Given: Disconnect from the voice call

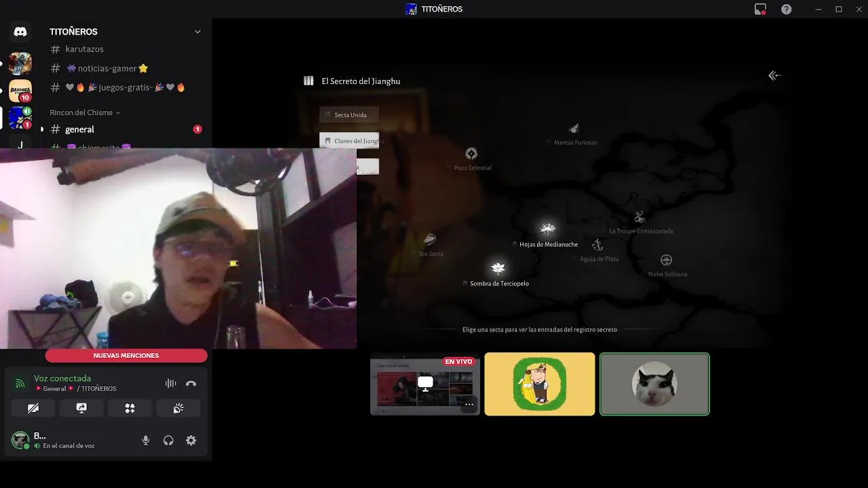Looking at the screenshot, I should tap(191, 384).
